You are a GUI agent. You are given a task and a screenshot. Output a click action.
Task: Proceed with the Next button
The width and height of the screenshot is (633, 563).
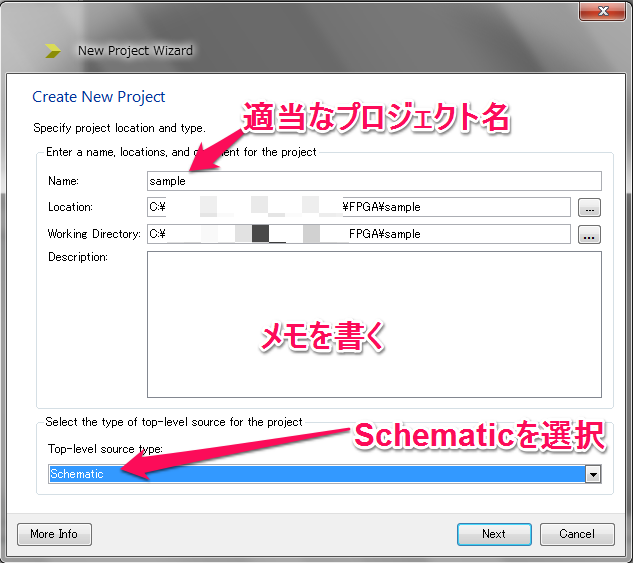tap(493, 534)
